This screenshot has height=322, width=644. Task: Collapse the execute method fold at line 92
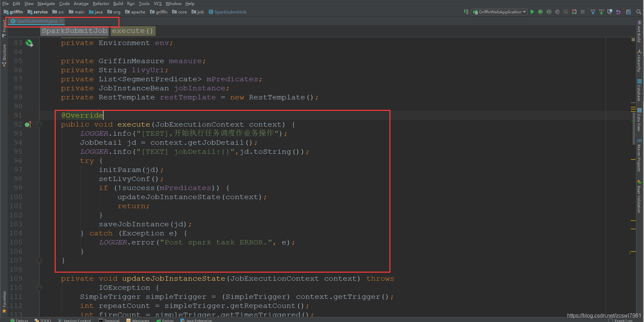pos(39,125)
